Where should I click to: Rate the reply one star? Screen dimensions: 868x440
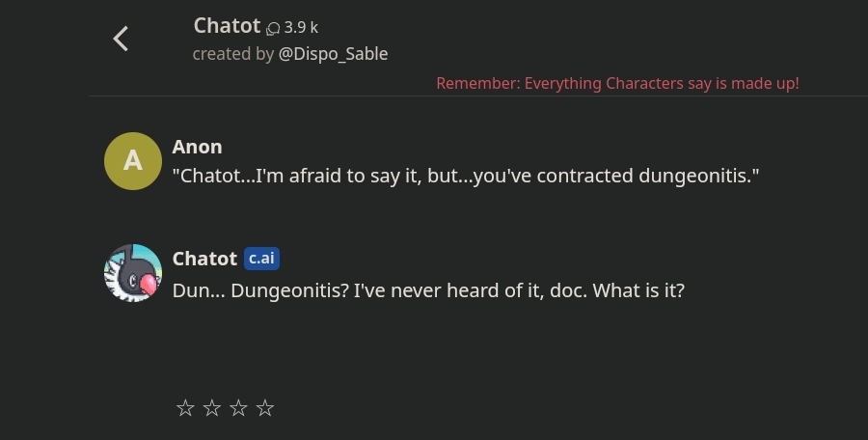pyautogui.click(x=185, y=408)
